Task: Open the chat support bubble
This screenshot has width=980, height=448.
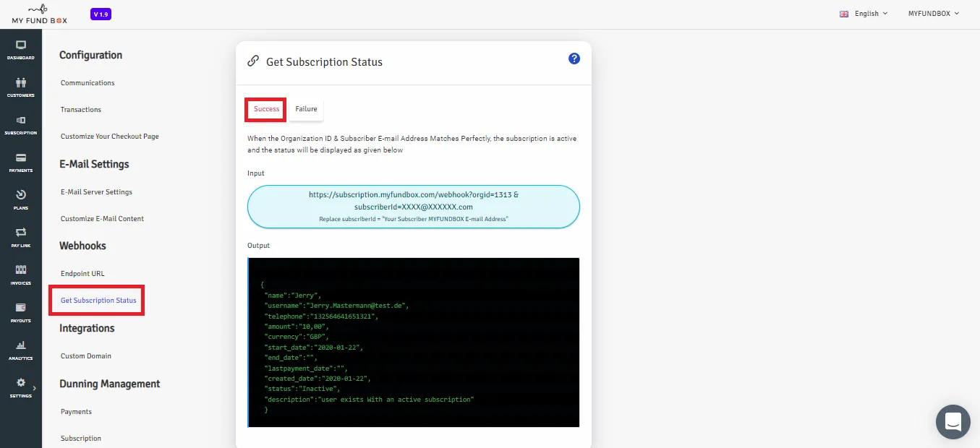Action: 953,422
